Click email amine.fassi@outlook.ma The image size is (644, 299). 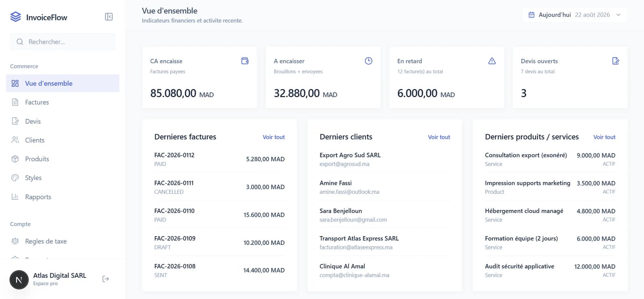(349, 192)
